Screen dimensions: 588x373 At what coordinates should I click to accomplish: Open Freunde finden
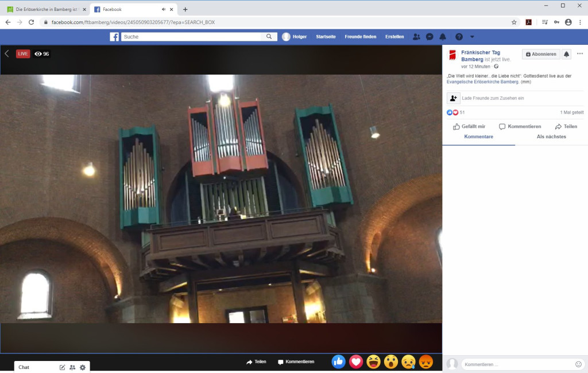[361, 37]
